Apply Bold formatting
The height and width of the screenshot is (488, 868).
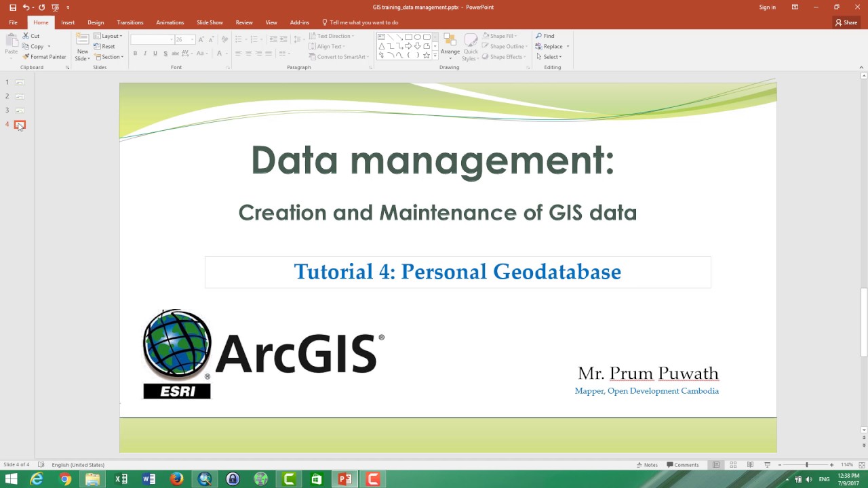click(135, 54)
